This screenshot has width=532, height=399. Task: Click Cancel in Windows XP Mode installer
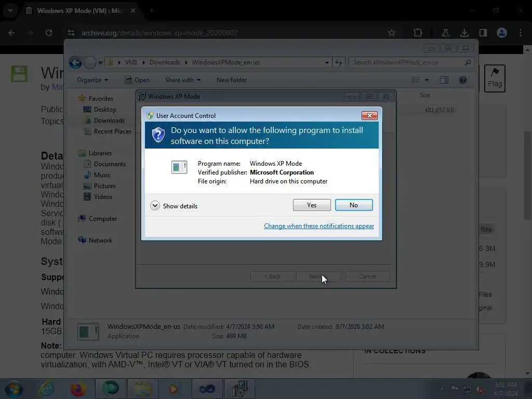pyautogui.click(x=367, y=276)
